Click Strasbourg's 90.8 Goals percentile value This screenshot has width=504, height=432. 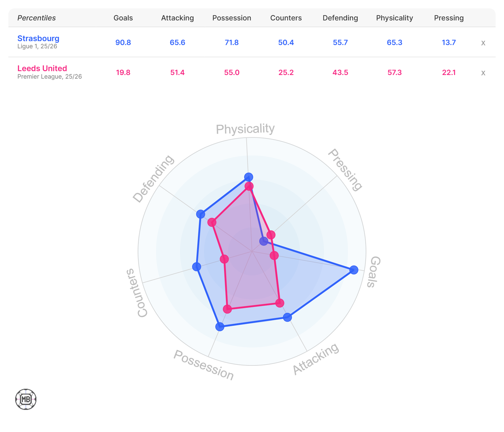pos(123,43)
